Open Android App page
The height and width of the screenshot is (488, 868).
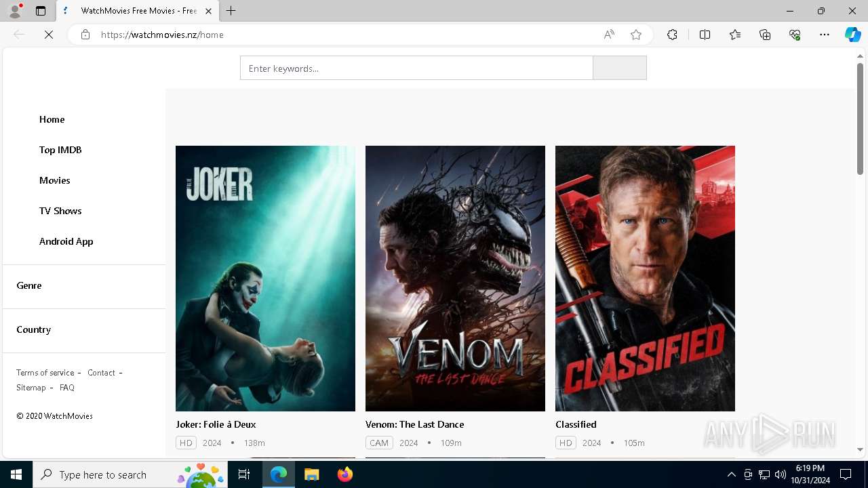[66, 241]
